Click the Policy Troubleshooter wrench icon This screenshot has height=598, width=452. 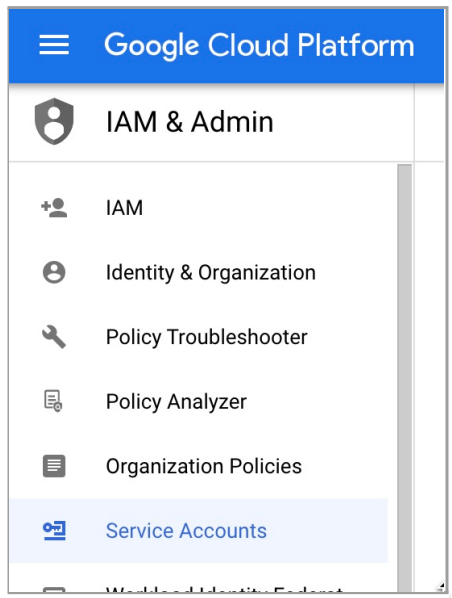54,337
